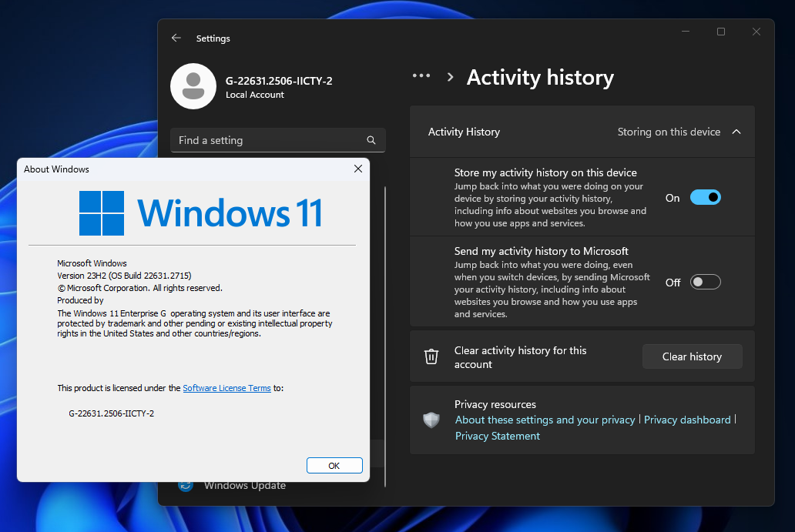This screenshot has width=795, height=532.
Task: Click the trash can icon beside Clear activity history
Action: tap(431, 356)
